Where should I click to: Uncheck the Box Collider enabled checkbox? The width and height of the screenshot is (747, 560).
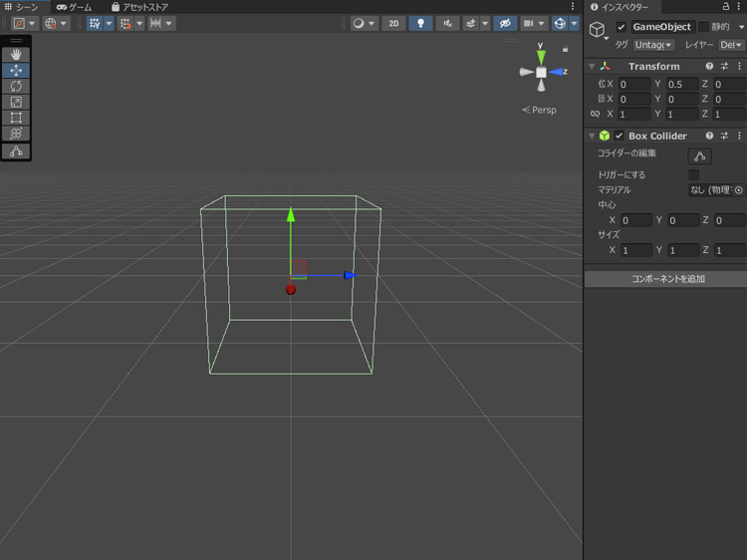(619, 136)
